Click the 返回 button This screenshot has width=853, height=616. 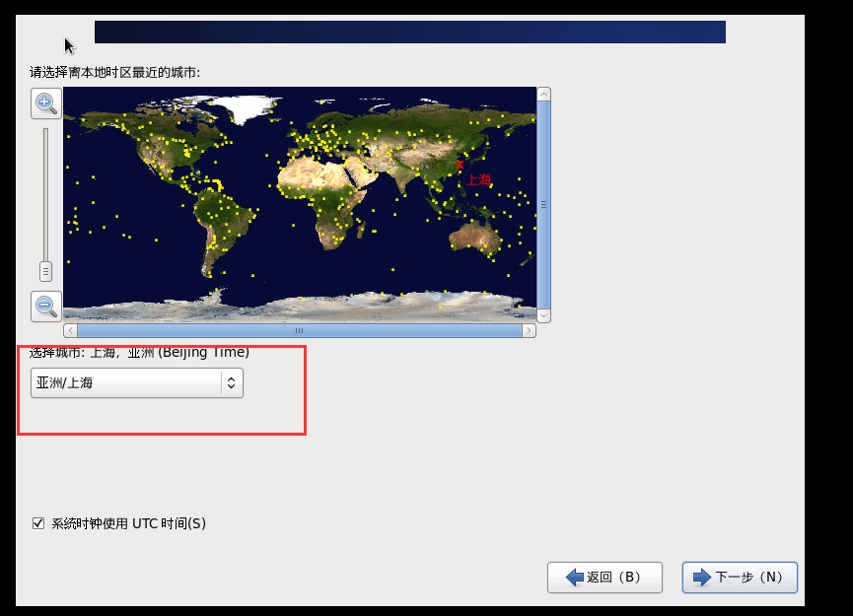tap(604, 578)
